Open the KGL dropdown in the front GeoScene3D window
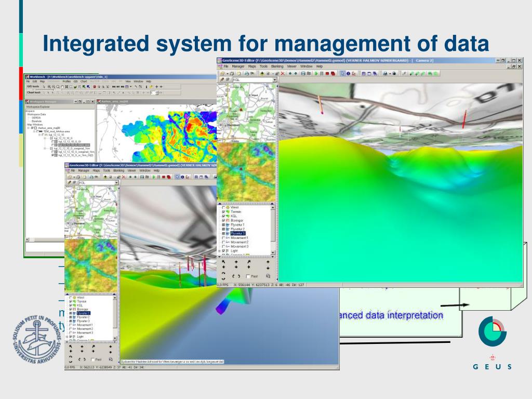The width and height of the screenshot is (532, 399). 274,79
